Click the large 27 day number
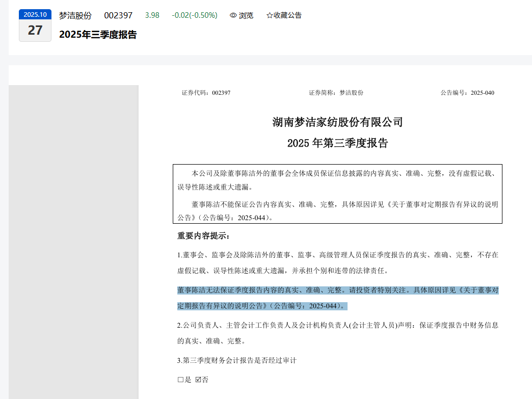 [35, 31]
